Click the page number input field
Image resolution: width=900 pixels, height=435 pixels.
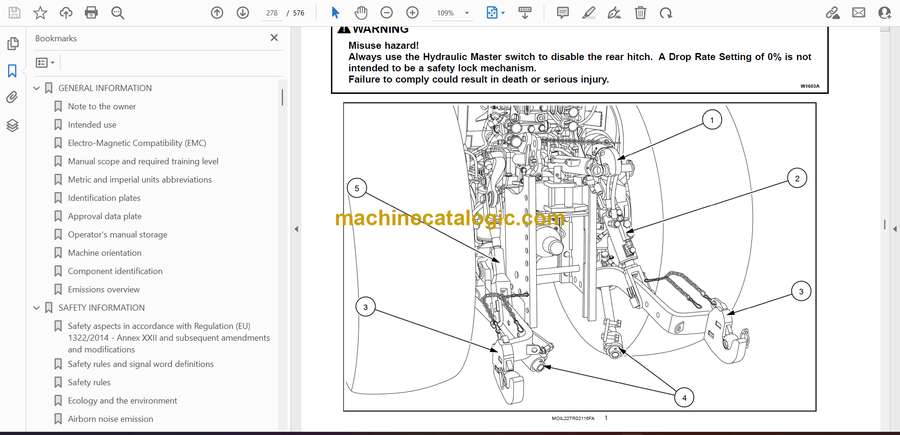(271, 13)
